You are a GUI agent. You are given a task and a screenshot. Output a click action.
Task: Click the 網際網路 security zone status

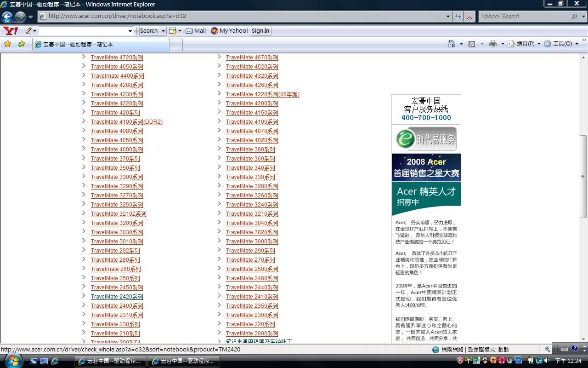tap(471, 349)
